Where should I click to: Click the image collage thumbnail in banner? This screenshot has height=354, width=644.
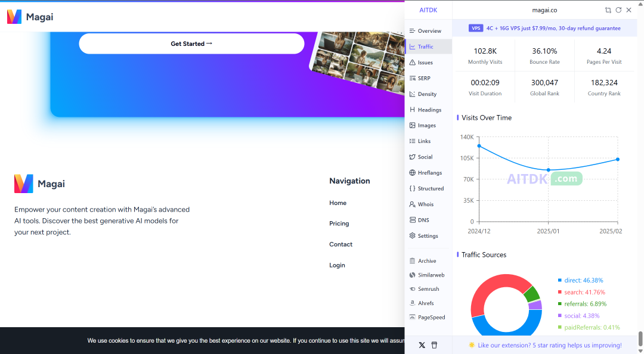coord(357,61)
